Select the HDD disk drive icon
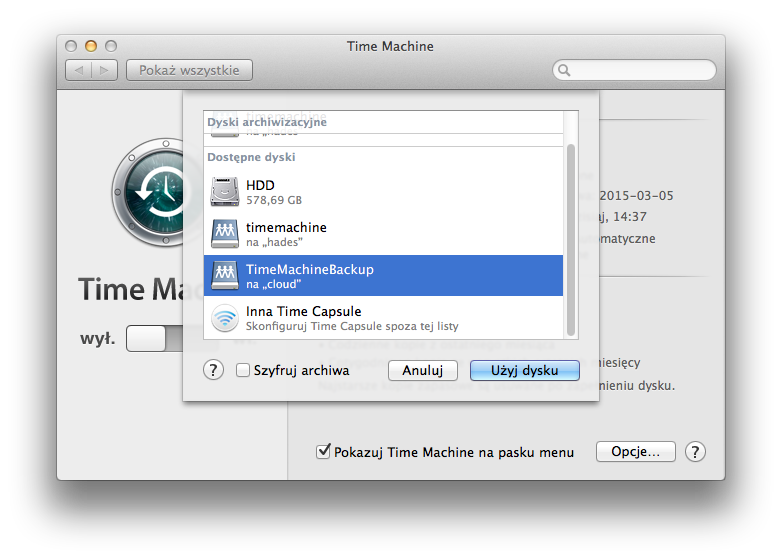782x559 pixels. [224, 191]
